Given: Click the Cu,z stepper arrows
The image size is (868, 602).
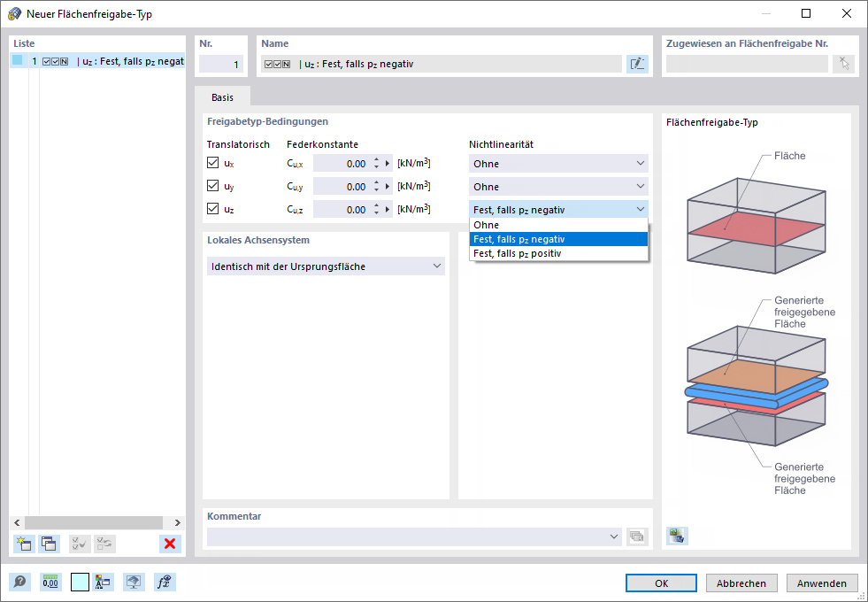Looking at the screenshot, I should pyautogui.click(x=376, y=209).
